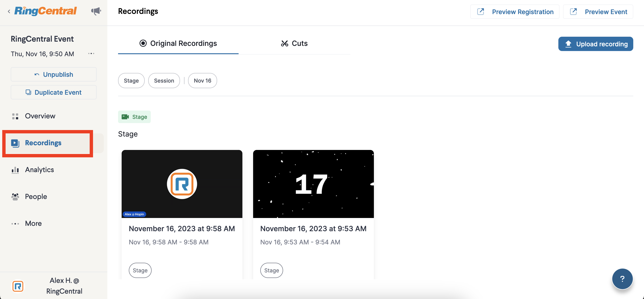The height and width of the screenshot is (299, 644).
Task: Click the RingCentral Event title
Action: (42, 39)
